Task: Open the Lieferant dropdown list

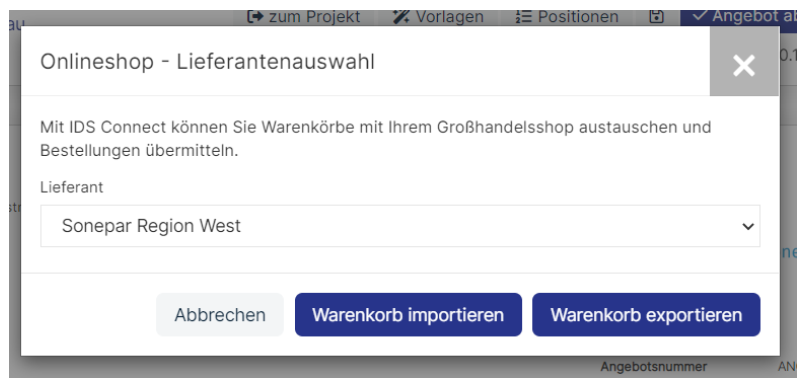Action: pos(400,226)
